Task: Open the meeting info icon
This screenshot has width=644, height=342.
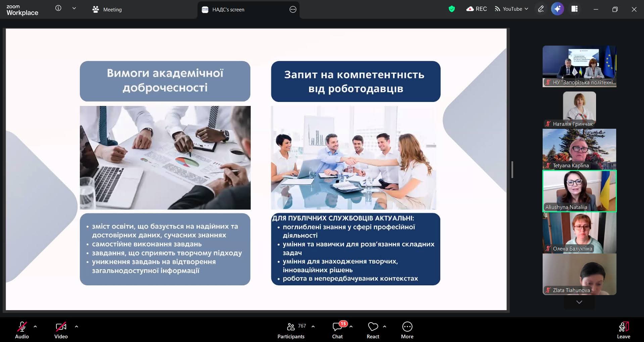Action: (58, 8)
